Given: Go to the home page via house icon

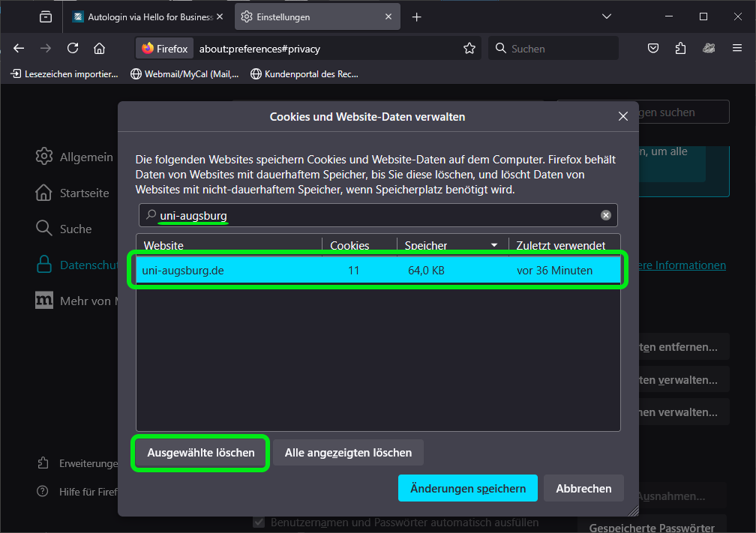Looking at the screenshot, I should [99, 48].
